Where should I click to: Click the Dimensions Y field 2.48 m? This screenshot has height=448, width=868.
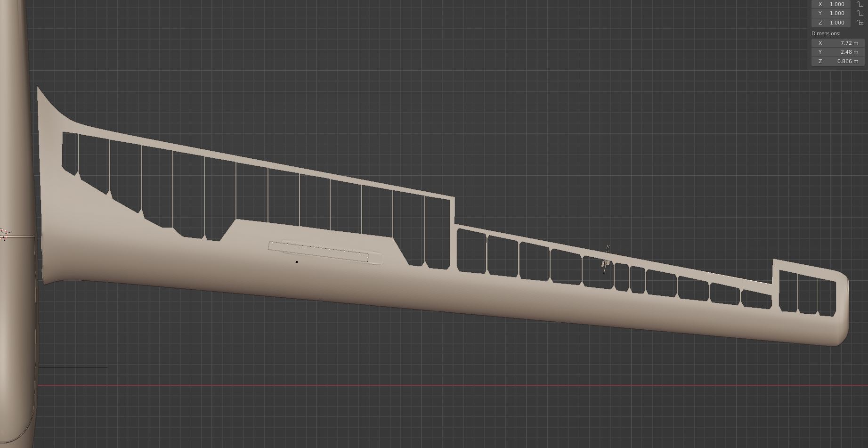click(x=837, y=52)
